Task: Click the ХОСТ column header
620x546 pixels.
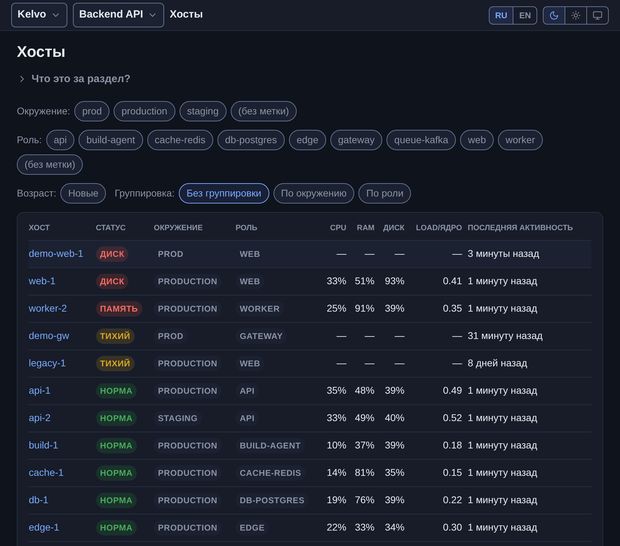Action: [x=39, y=228]
